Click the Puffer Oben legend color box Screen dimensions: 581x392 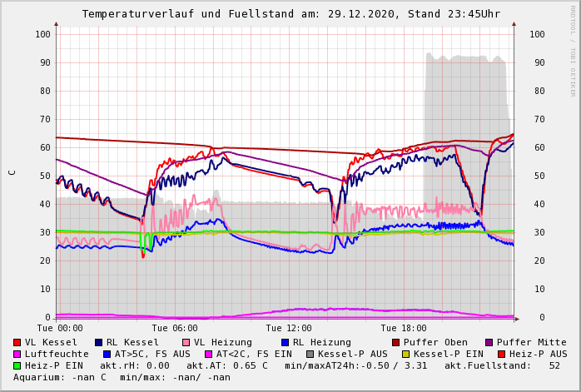[x=396, y=342]
